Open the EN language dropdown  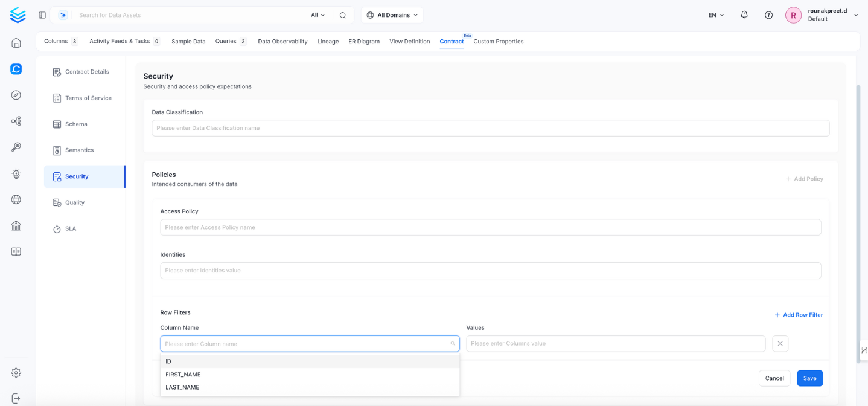(716, 15)
